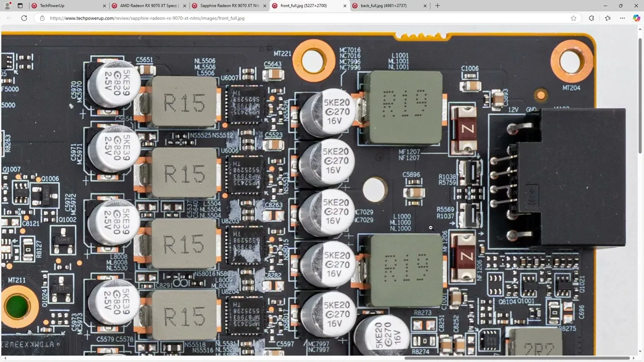Close the AMD Radeon RX 9070 XT Specs tab
Image resolution: width=644 pixels, height=362 pixels.
pos(185,6)
